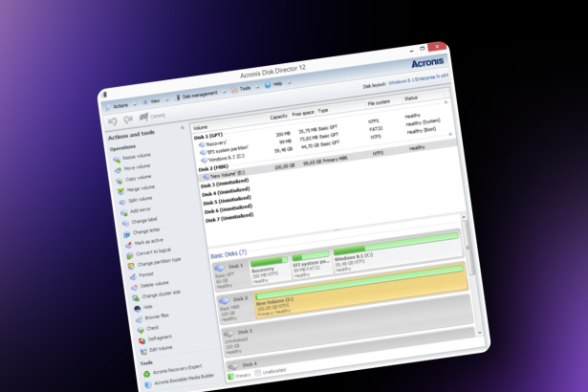Expand the View dropdown menu
This screenshot has width=588, height=392.
tap(154, 99)
